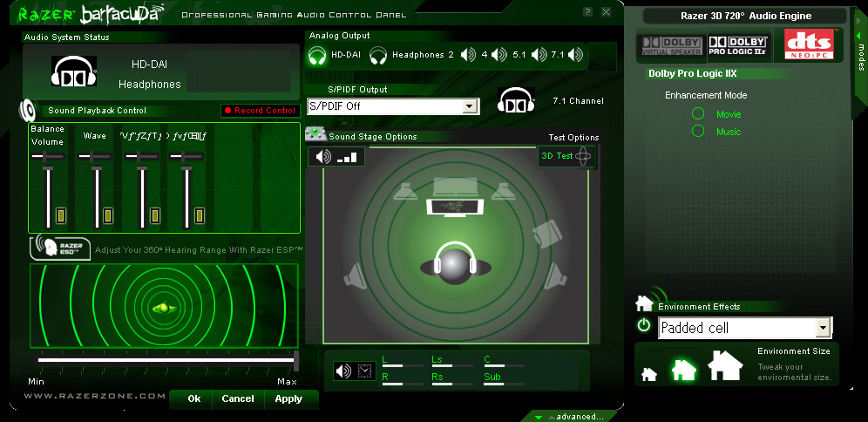
Task: Open the www.razerzone.com link
Action: pos(94,396)
